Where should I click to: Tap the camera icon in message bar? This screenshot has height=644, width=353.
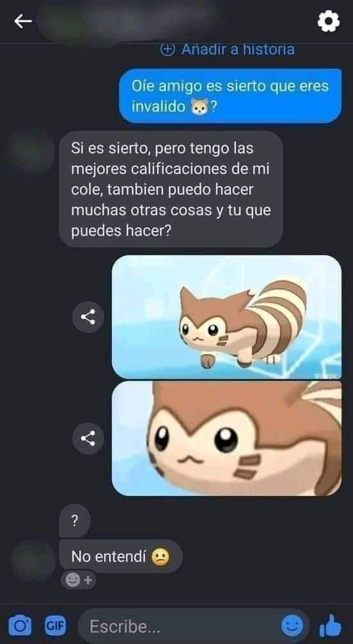coord(20,626)
